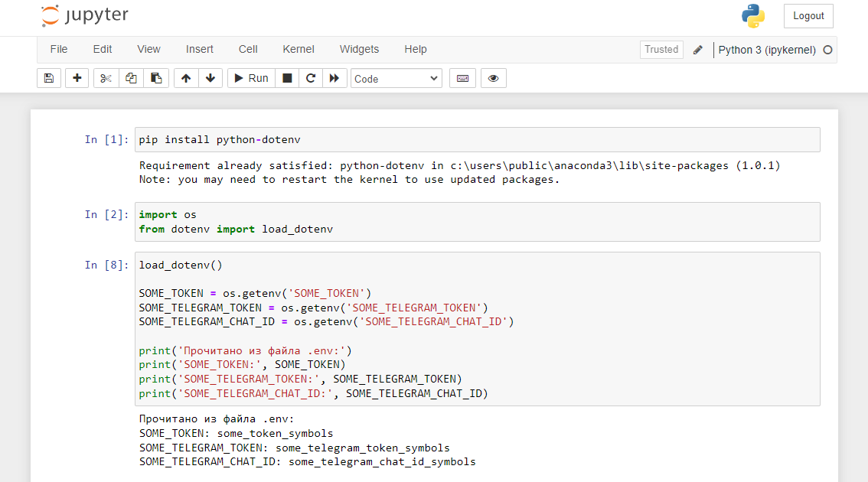Open the Edit menu
Image resolution: width=868 pixels, height=482 pixels.
point(103,49)
